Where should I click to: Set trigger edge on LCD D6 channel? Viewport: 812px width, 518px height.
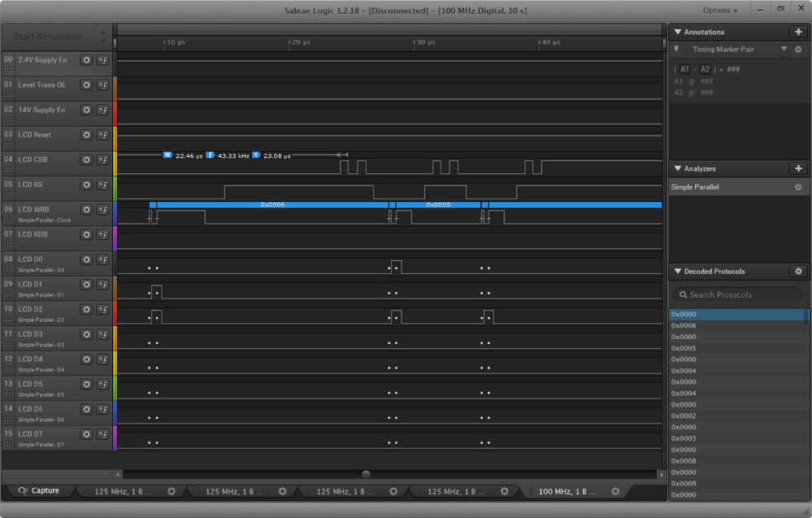coord(102,409)
